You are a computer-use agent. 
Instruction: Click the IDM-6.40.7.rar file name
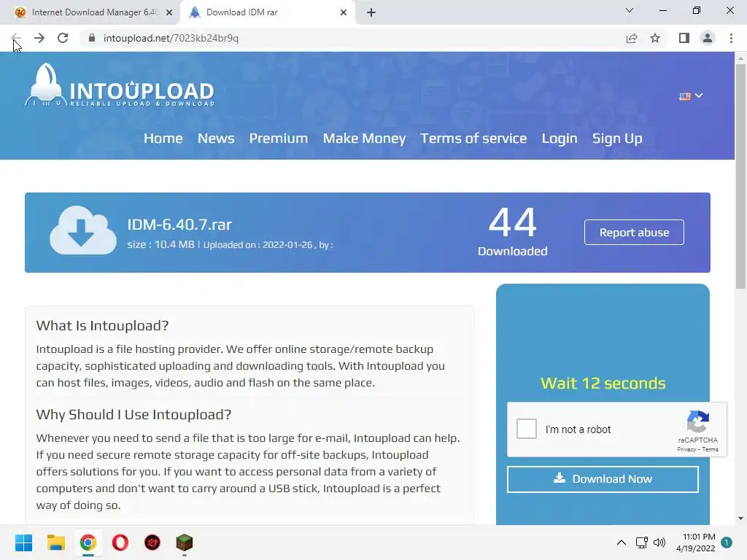coord(179,225)
